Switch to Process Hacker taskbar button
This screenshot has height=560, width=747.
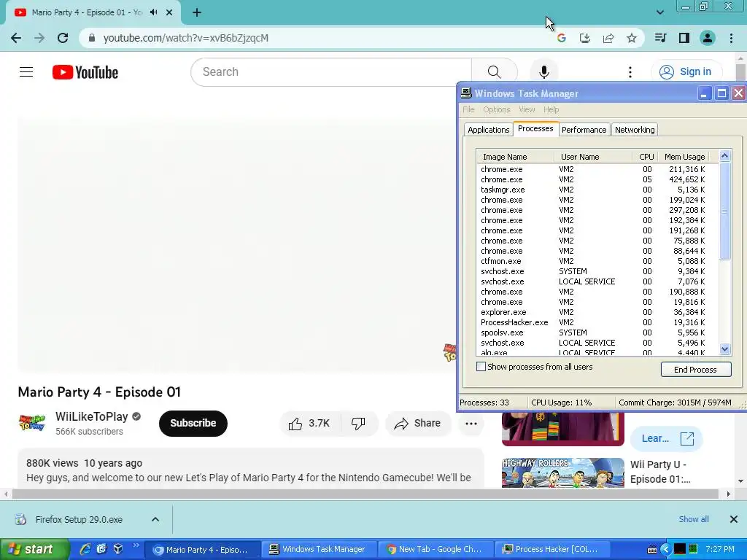click(553, 550)
